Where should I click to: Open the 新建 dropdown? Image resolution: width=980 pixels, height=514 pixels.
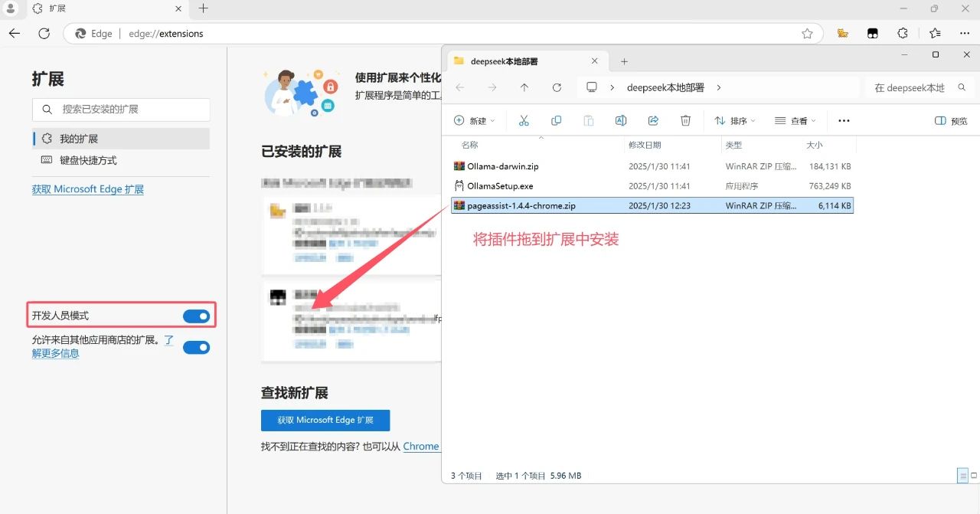pos(475,121)
